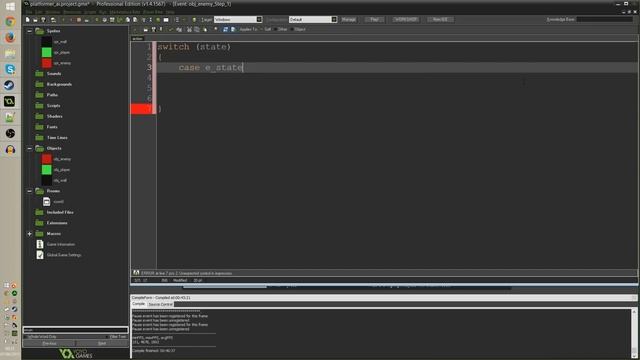Select the spr_wall black sprite thumbnail

[x=47, y=42]
